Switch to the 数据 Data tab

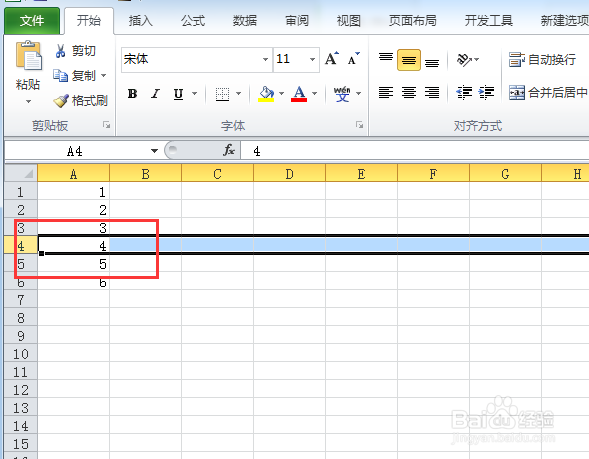coord(245,21)
